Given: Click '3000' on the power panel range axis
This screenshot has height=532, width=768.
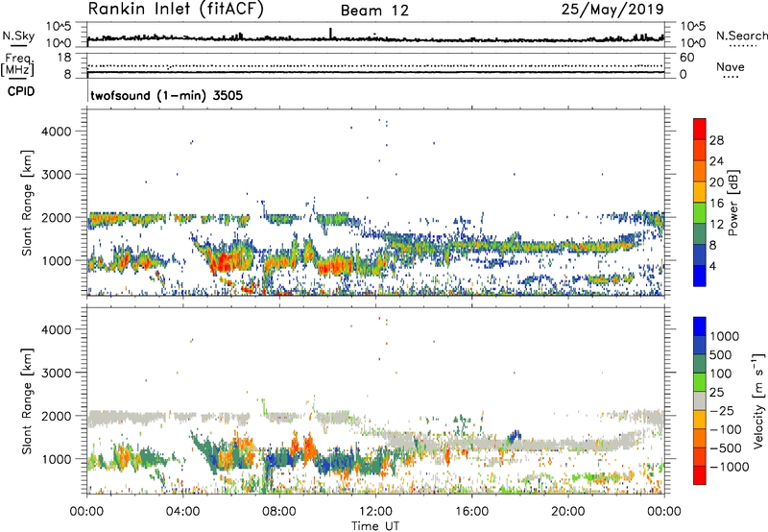Looking at the screenshot, I should (x=56, y=175).
